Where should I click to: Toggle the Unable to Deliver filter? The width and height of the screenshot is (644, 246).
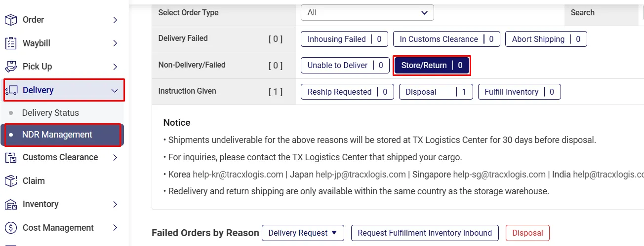tap(345, 66)
